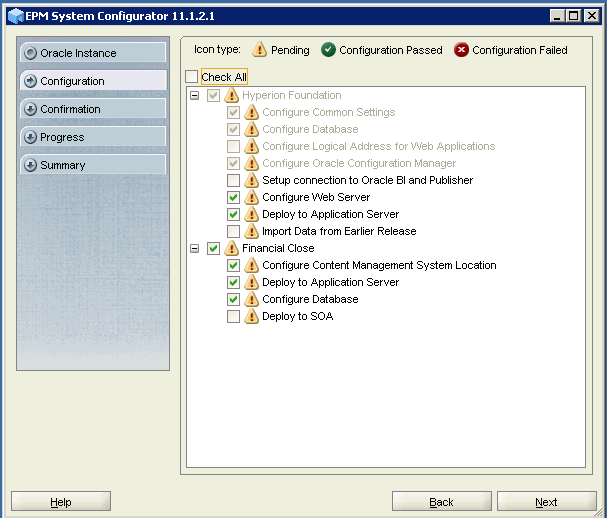Viewport: 607px width, 518px height.
Task: Select the Configure Oracle Configuration Manager label
Action: point(359,163)
